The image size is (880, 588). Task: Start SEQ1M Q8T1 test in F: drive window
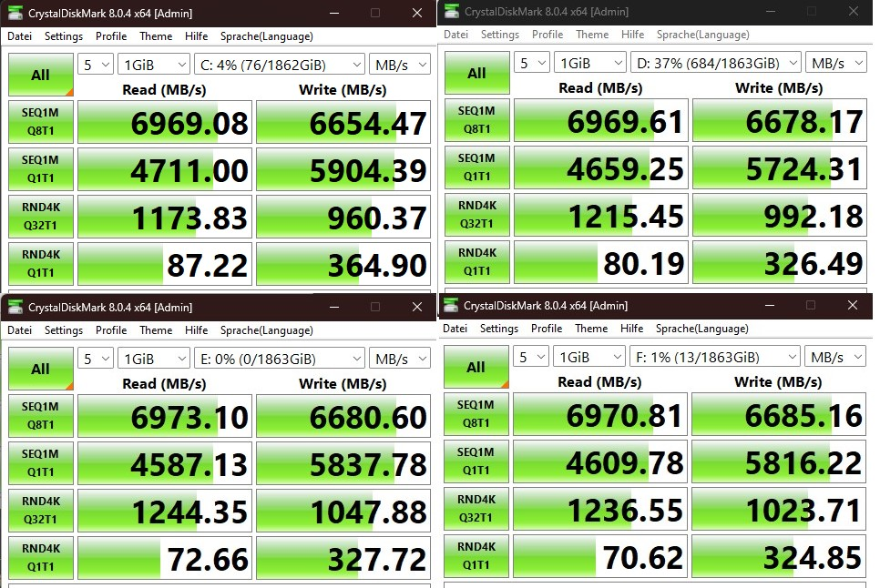tap(476, 413)
